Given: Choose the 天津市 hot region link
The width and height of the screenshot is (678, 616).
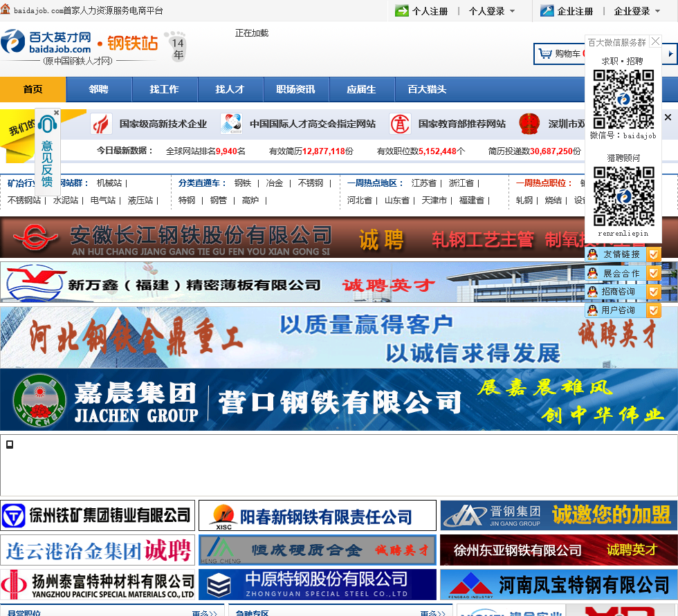Looking at the screenshot, I should 434,200.
